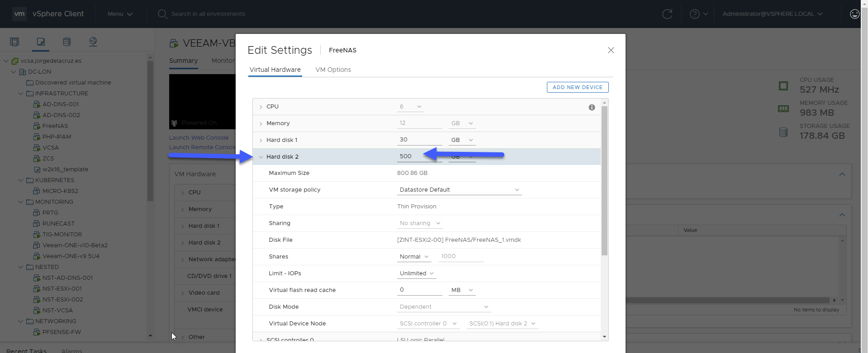
Task: Open the Storage view icon
Action: click(67, 42)
